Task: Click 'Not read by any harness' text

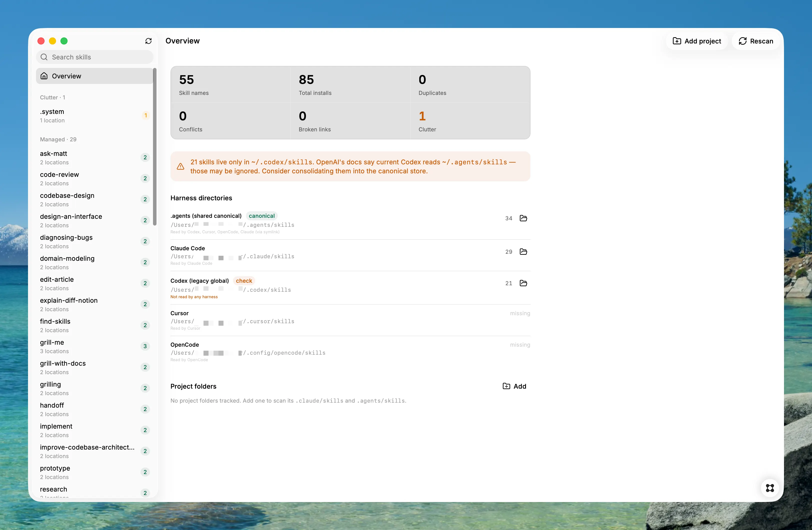Action: [x=194, y=297]
